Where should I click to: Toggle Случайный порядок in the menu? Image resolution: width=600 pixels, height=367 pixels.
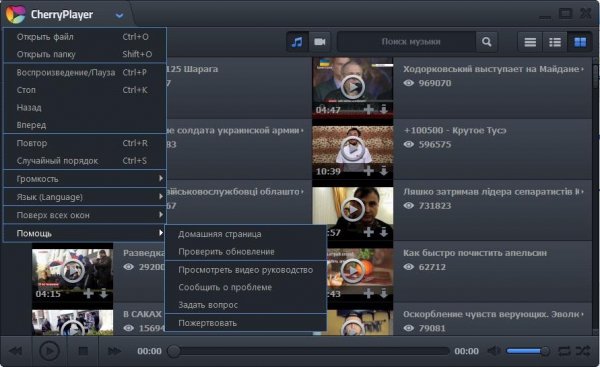pos(85,161)
